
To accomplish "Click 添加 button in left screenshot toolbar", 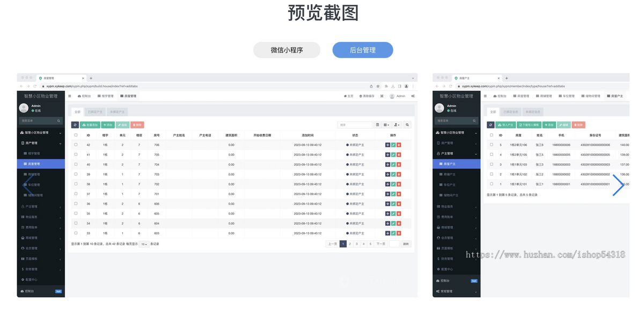I will 108,125.
